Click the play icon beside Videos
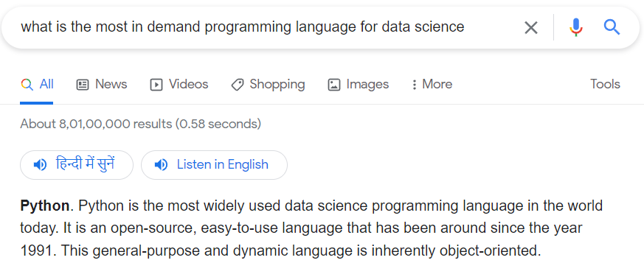This screenshot has height=277, width=644. pos(156,85)
